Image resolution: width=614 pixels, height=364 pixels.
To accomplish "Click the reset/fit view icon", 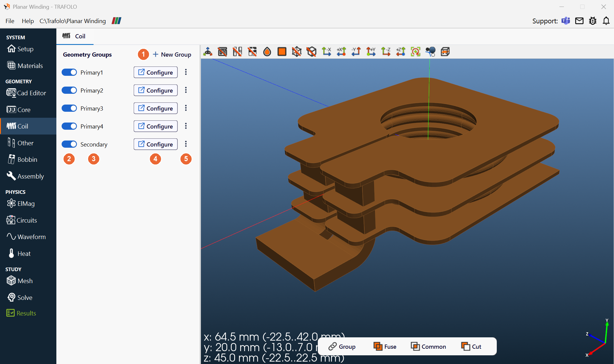I will 416,52.
